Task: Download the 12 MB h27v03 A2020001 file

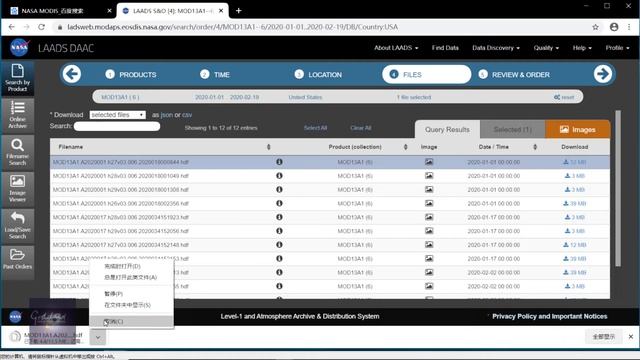Action: point(574,162)
